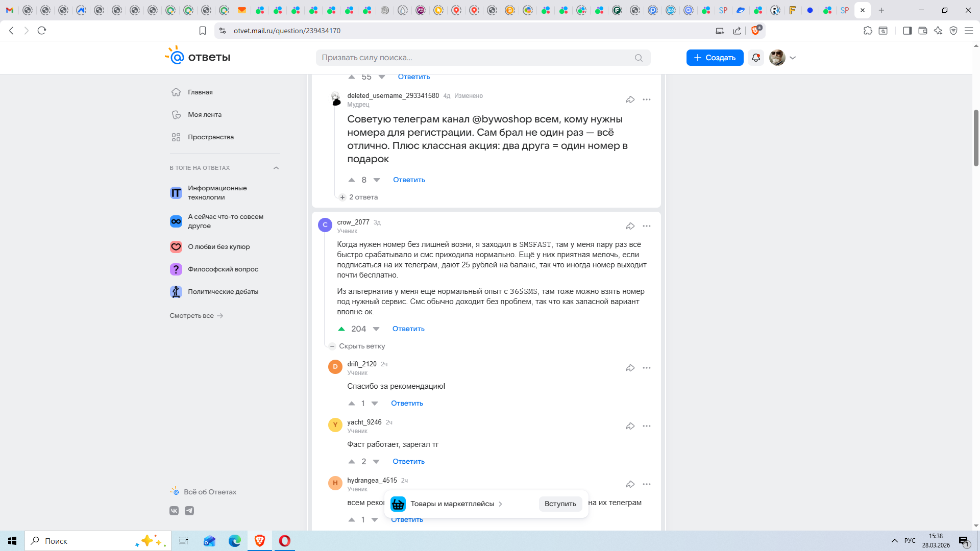Open three-dot menu on drift_2120's comment
This screenshot has width=980, height=551.
tap(647, 368)
